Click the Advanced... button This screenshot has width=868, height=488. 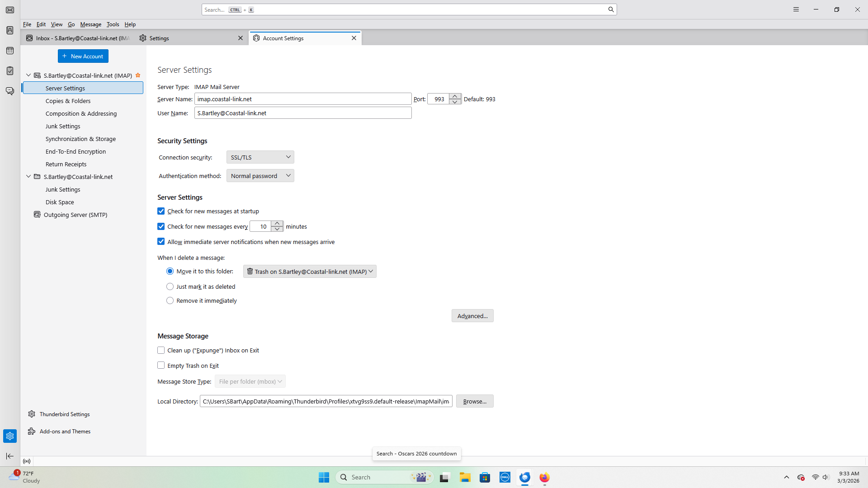[472, 316]
